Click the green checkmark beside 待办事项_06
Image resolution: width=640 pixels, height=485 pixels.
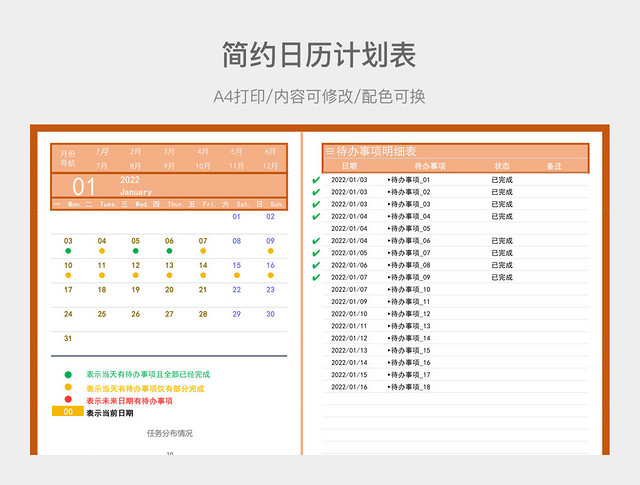(316, 241)
